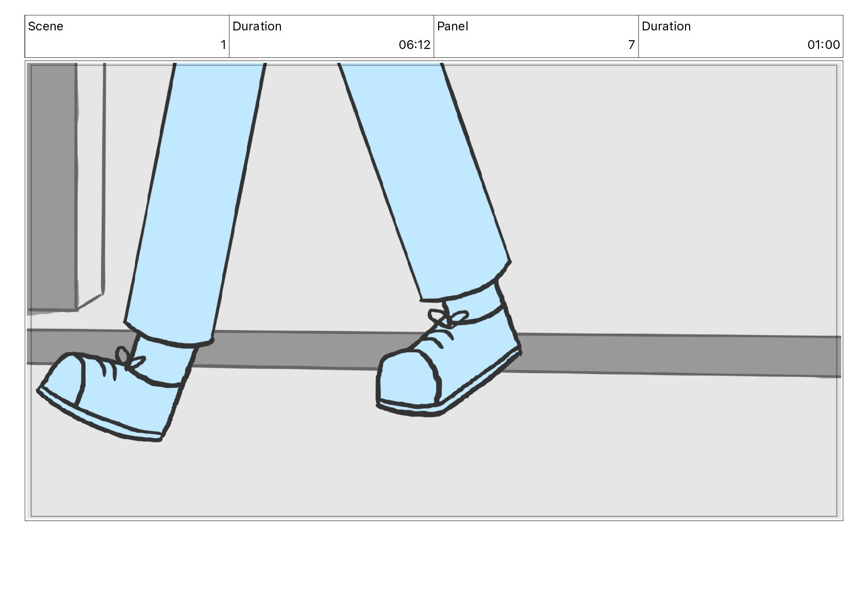The width and height of the screenshot is (868, 613).
Task: Click the Panel label in header
Action: (453, 26)
